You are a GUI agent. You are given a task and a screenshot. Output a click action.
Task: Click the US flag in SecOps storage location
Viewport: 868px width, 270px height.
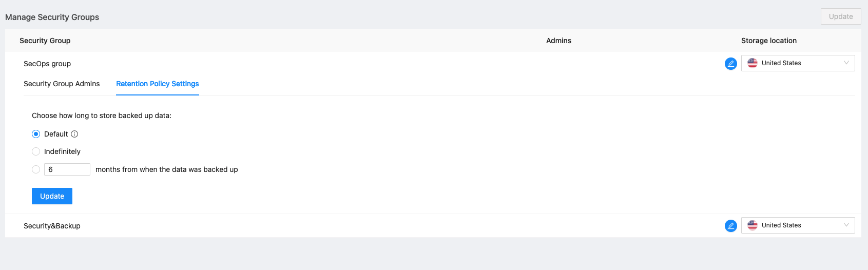pos(753,63)
